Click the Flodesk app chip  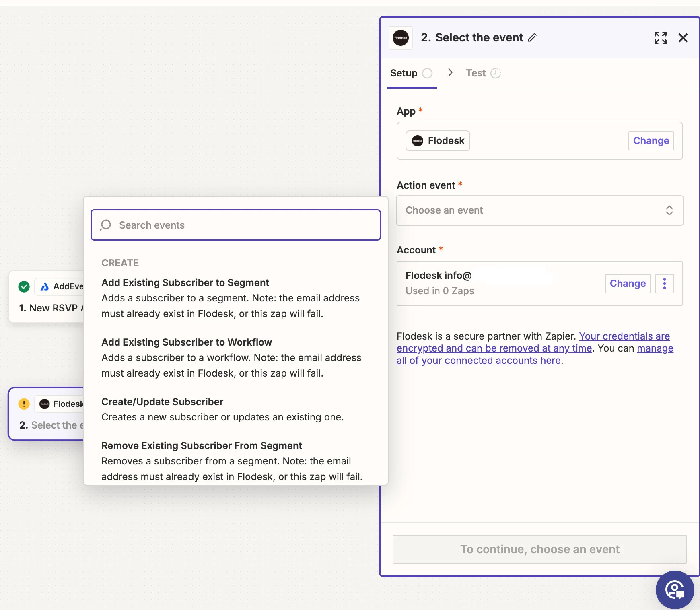438,141
